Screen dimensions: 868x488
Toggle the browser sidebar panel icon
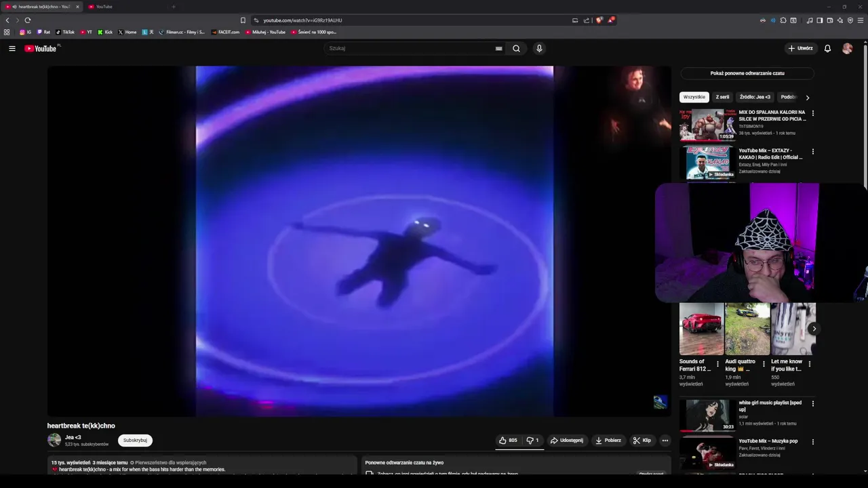[x=819, y=20]
